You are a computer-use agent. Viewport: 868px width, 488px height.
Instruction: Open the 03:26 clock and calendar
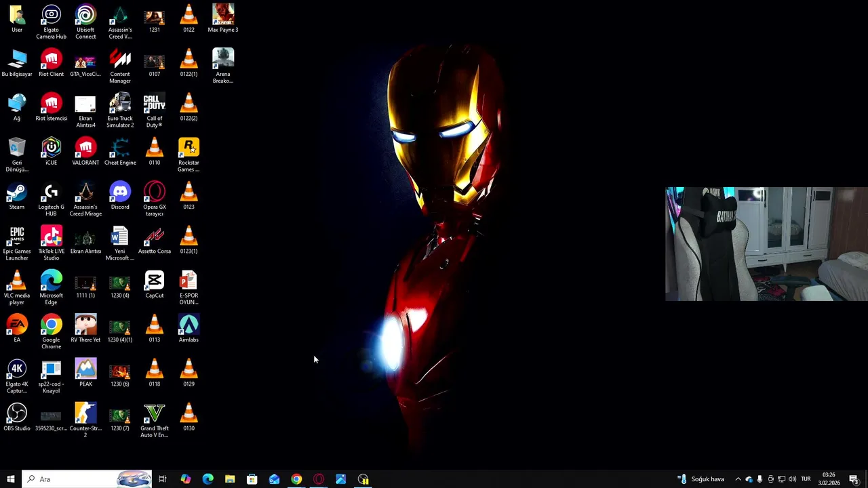(829, 479)
